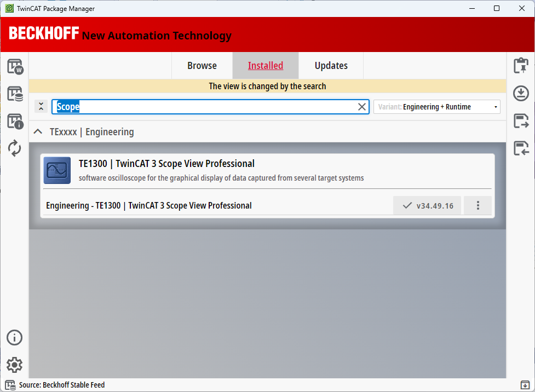The image size is (535, 392).
Task: Switch to the Updates tab
Action: 331,66
